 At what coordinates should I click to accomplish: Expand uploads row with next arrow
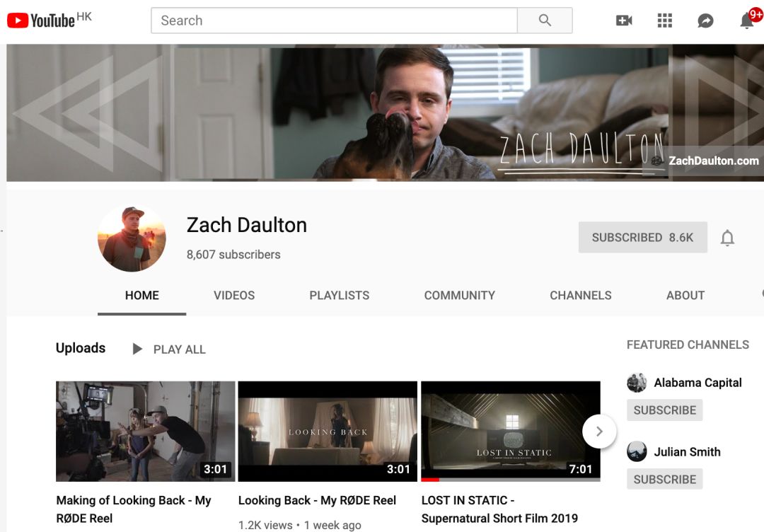click(599, 431)
